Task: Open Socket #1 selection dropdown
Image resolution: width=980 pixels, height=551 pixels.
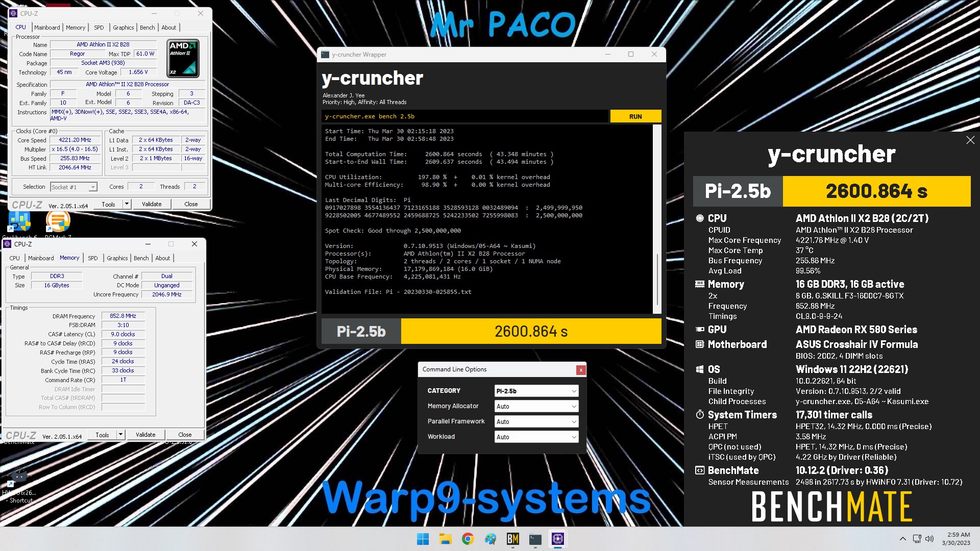Action: click(73, 187)
